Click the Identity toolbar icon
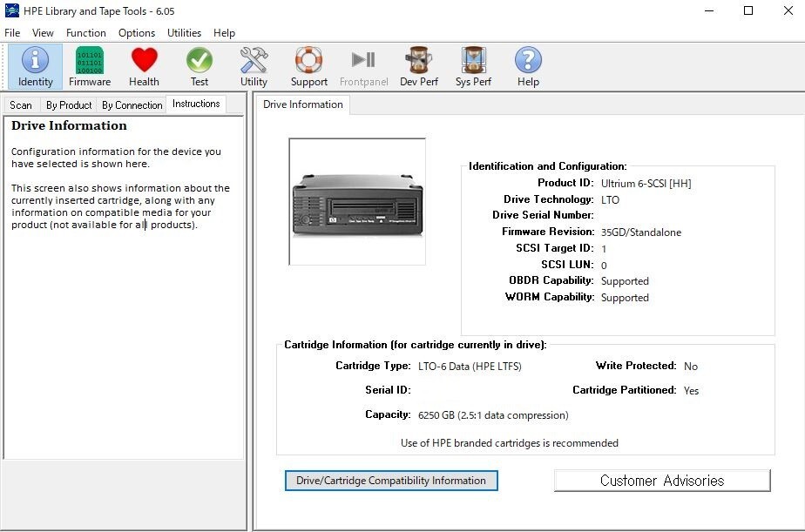 point(35,67)
